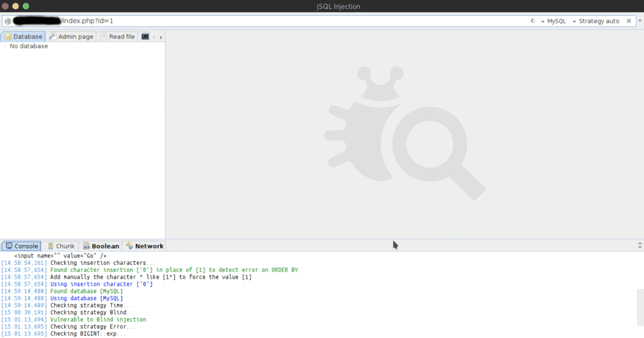This screenshot has width=644, height=338.
Task: Select the Console tab
Action: click(21, 246)
